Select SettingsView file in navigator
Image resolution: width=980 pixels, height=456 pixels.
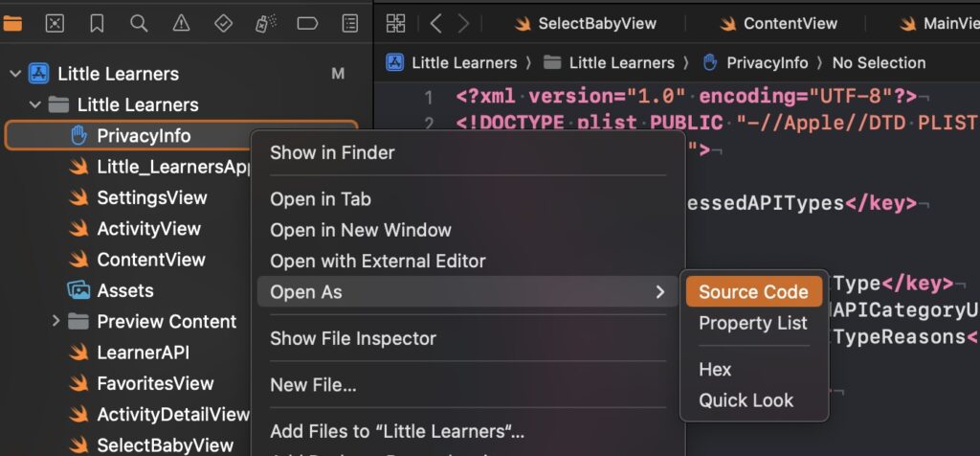coord(152,197)
